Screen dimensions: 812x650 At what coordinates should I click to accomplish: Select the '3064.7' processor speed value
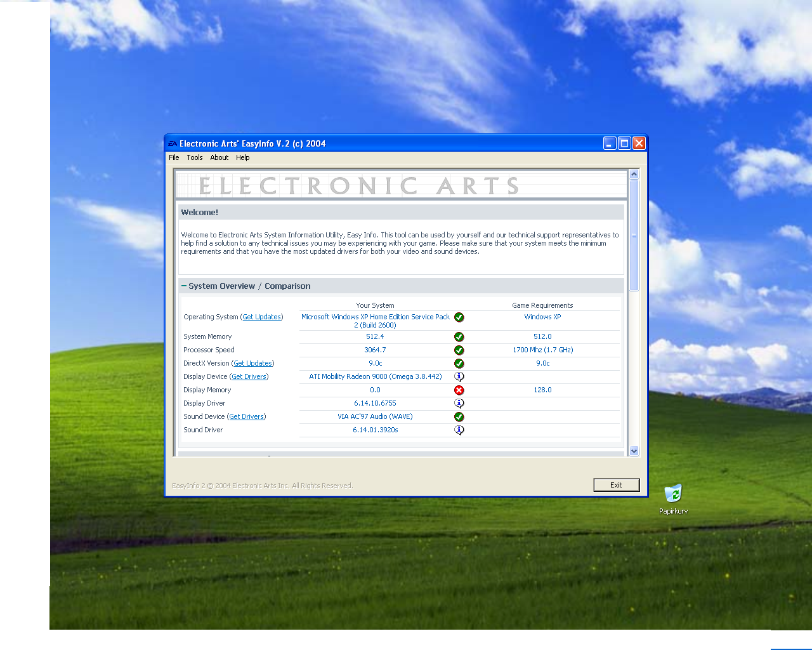[x=375, y=350]
